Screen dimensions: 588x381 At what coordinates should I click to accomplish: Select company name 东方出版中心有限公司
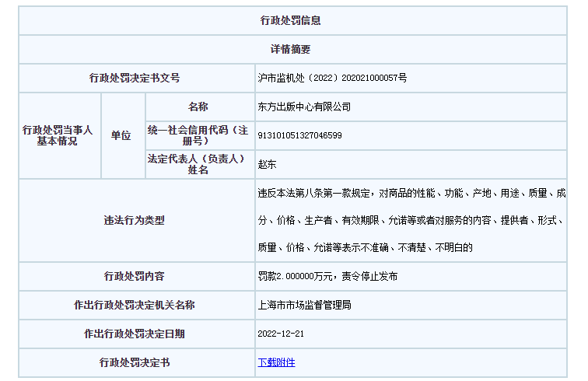tap(304, 107)
